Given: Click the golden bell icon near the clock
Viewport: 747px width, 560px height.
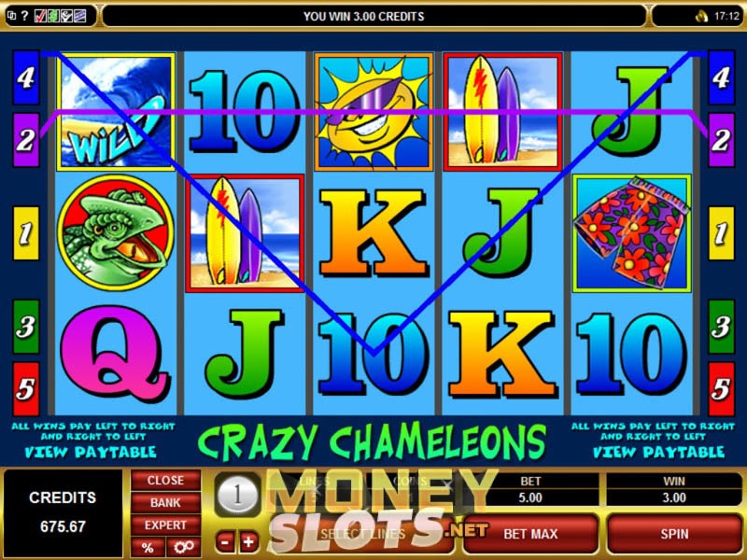Looking at the screenshot, I should pyautogui.click(x=701, y=17).
